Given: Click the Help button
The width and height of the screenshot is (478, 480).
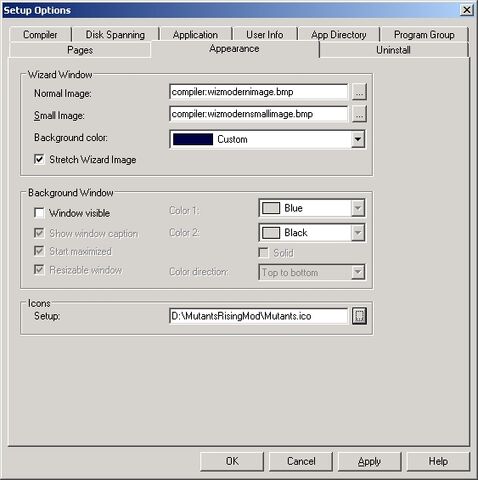Looking at the screenshot, I should (438, 461).
